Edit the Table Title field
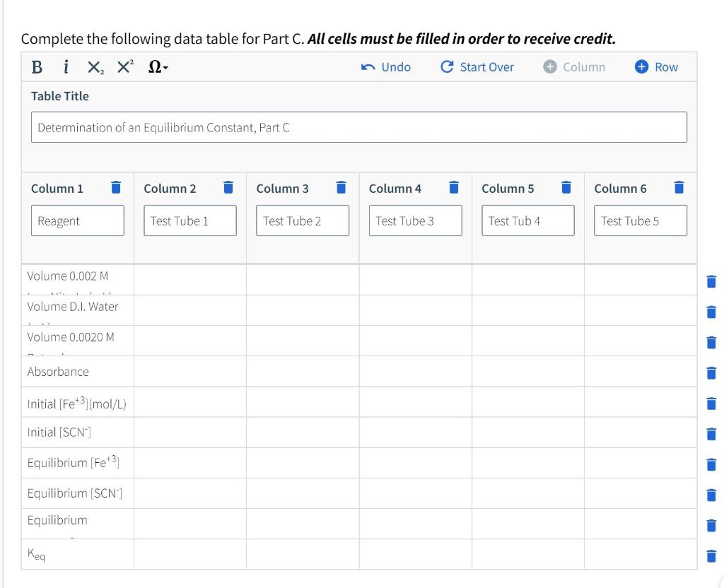The image size is (724, 588). 358,127
